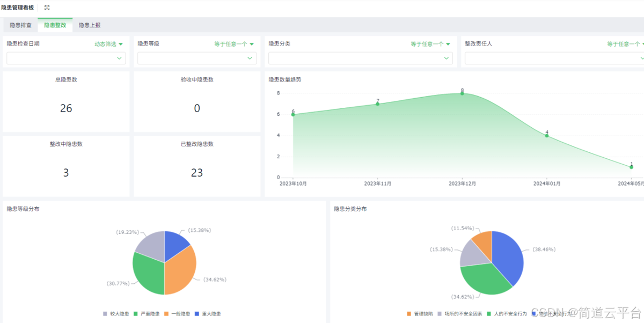This screenshot has height=323, width=644.
Task: Expand the 整改责任人 selection combo box
Action: pos(554,58)
